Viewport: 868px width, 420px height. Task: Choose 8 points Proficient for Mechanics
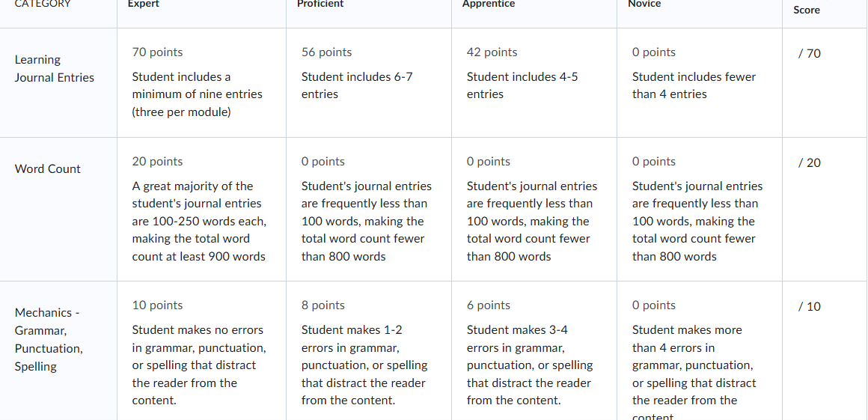click(x=369, y=350)
